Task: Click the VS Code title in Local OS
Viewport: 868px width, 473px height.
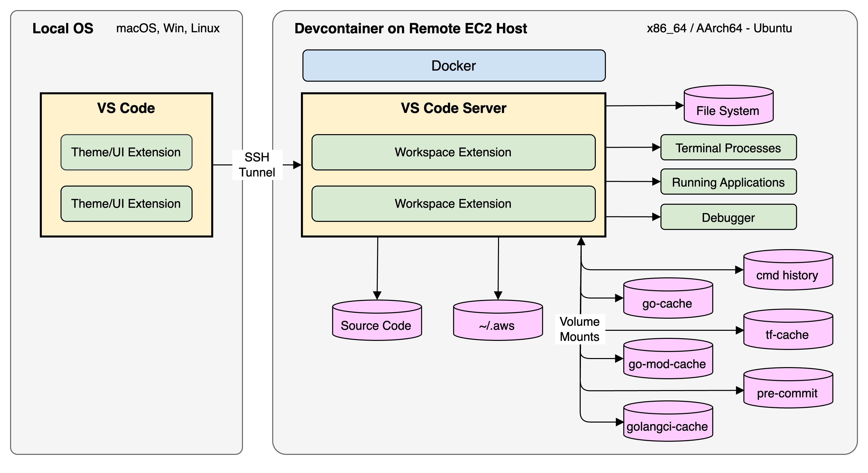Action: (x=126, y=108)
